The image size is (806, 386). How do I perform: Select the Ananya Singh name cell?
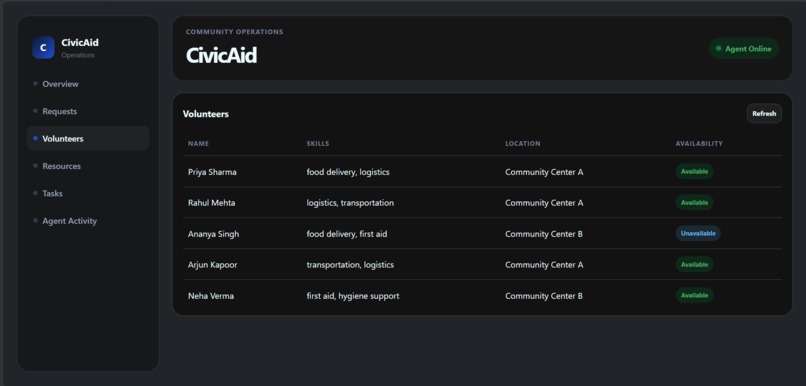coord(213,234)
